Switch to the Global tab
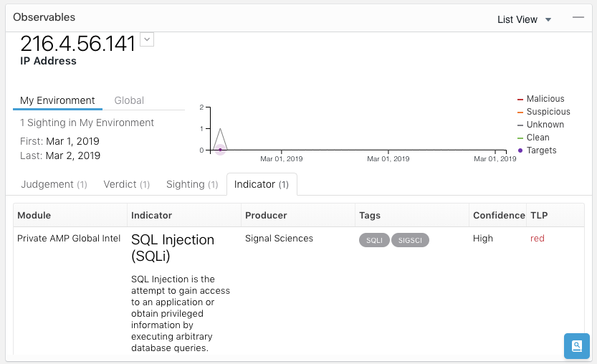Viewport: 597px width, 364px height. (129, 100)
